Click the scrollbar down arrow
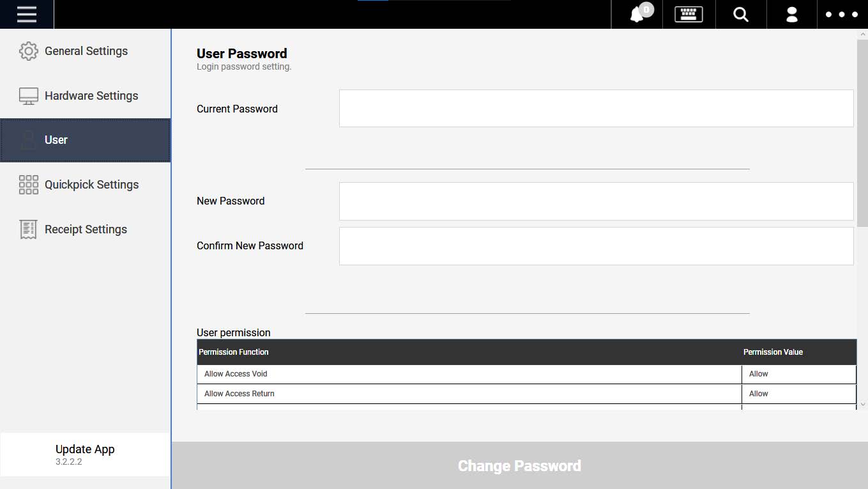This screenshot has width=868, height=489. [863, 404]
